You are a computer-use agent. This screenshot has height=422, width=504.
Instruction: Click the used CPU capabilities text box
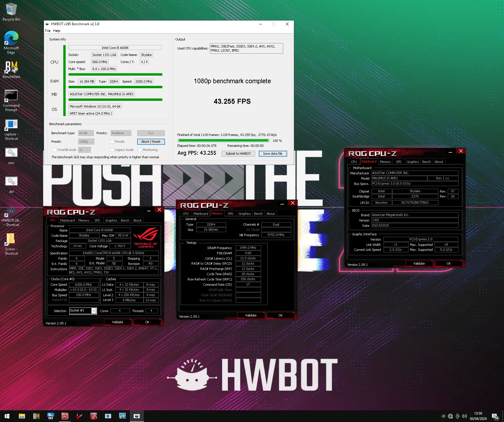[x=246, y=48]
